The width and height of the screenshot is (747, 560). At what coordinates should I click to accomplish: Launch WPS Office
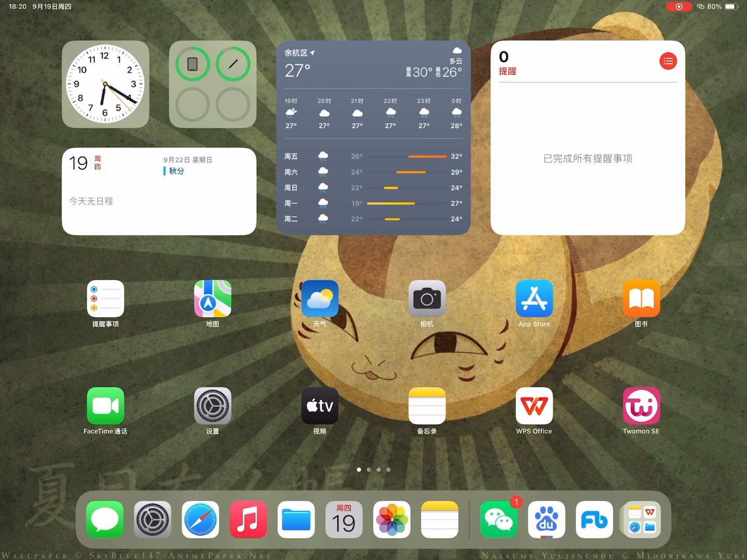[x=534, y=406]
